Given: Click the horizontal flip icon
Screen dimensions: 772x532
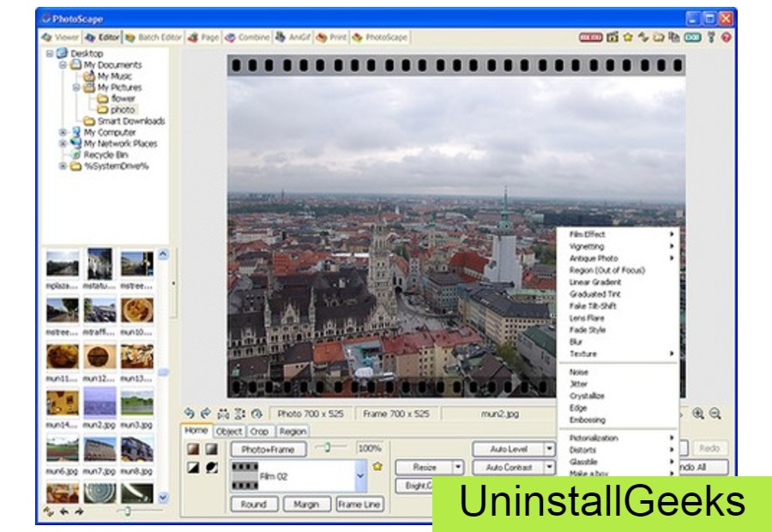Looking at the screenshot, I should click(x=223, y=414).
